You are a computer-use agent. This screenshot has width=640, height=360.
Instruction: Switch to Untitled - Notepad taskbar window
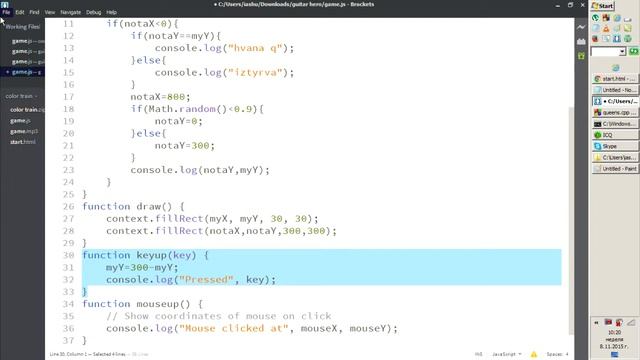(x=615, y=90)
